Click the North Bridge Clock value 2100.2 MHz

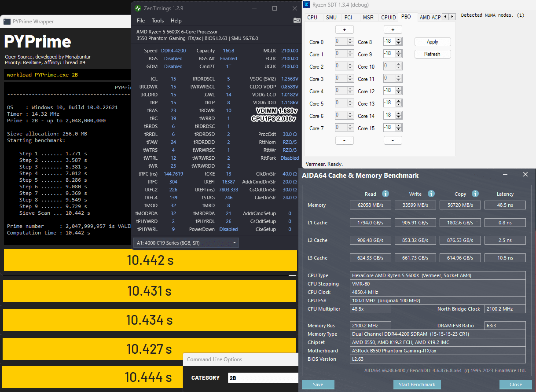pos(505,309)
